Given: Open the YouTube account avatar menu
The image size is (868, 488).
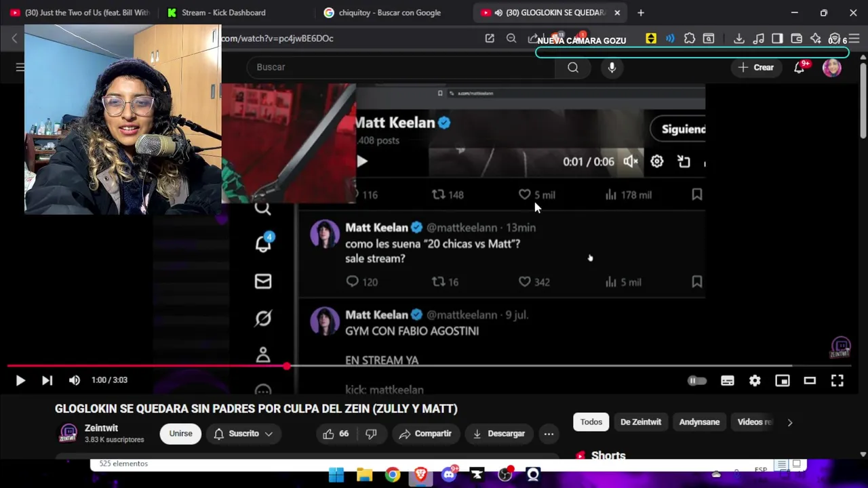Looking at the screenshot, I should [x=832, y=67].
